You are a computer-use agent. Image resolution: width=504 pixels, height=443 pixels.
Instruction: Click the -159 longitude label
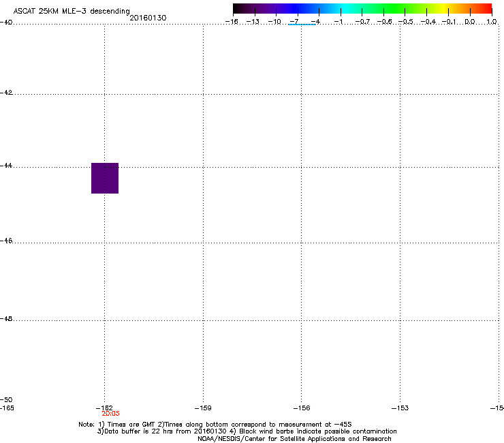(x=203, y=408)
